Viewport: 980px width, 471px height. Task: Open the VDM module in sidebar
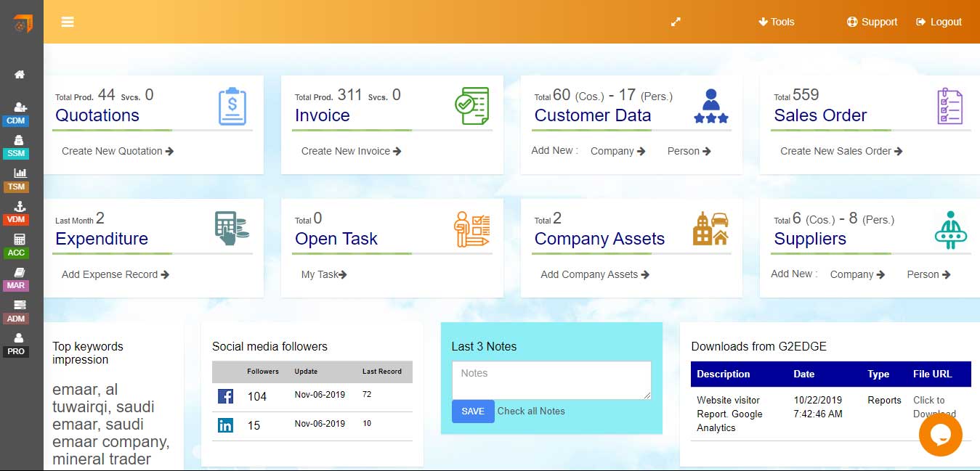[x=17, y=213]
